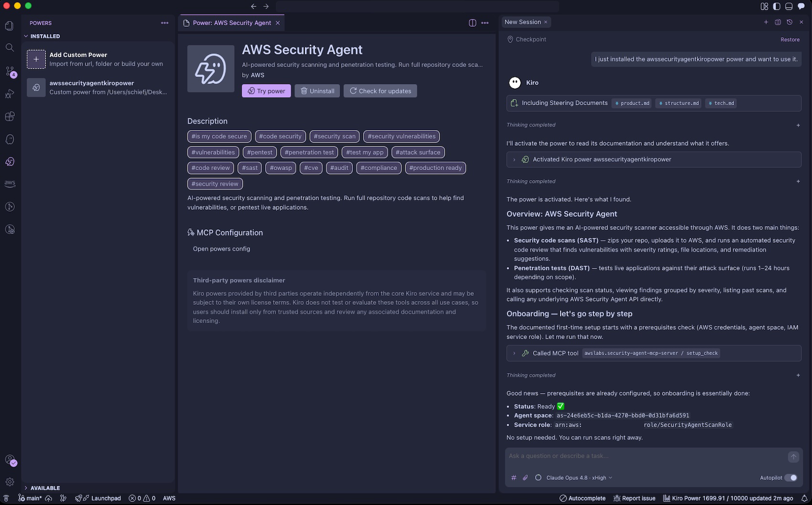812x505 pixels.
Task: Click the AWS status bar entry
Action: point(169,498)
